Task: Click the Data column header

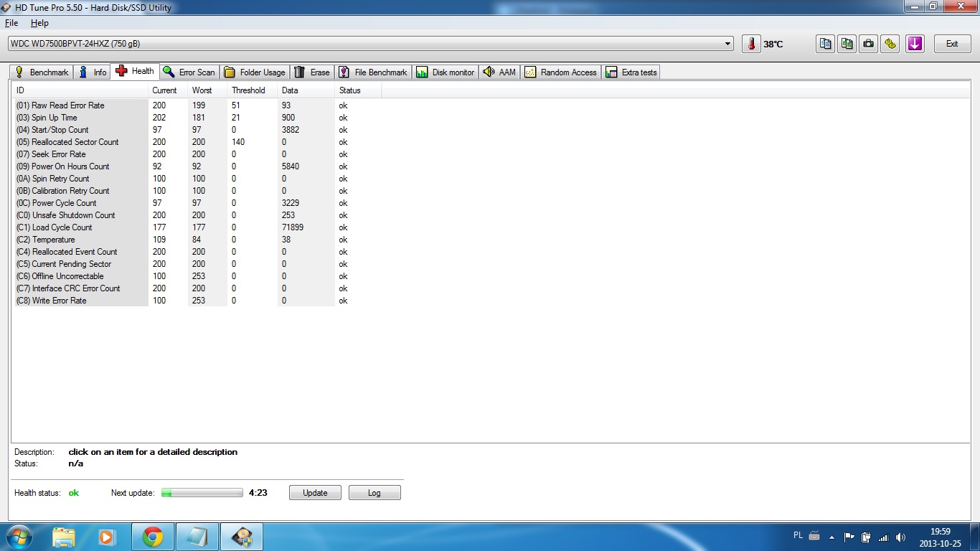Action: click(x=306, y=90)
